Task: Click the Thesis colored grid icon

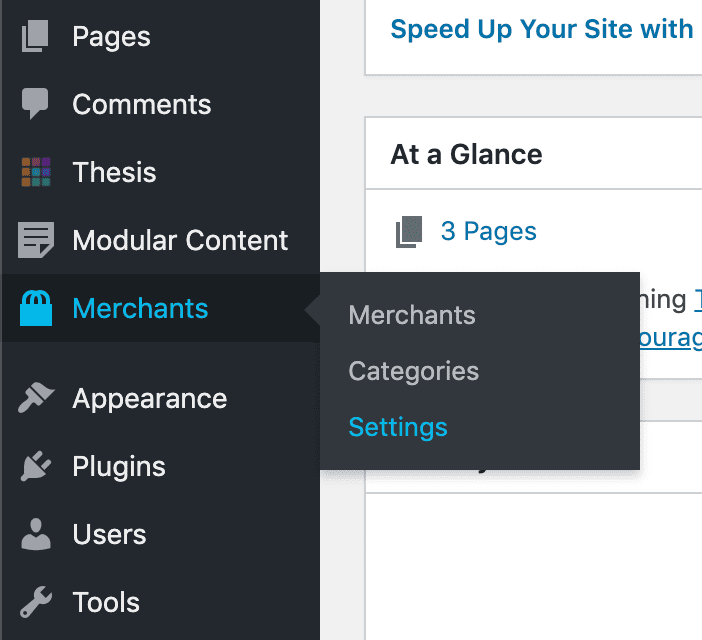Action: pyautogui.click(x=36, y=172)
